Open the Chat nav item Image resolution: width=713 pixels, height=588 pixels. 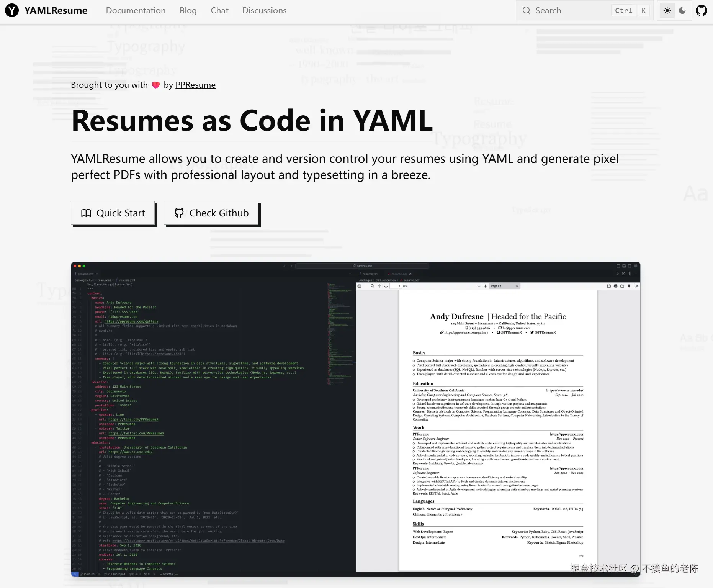[x=219, y=10]
